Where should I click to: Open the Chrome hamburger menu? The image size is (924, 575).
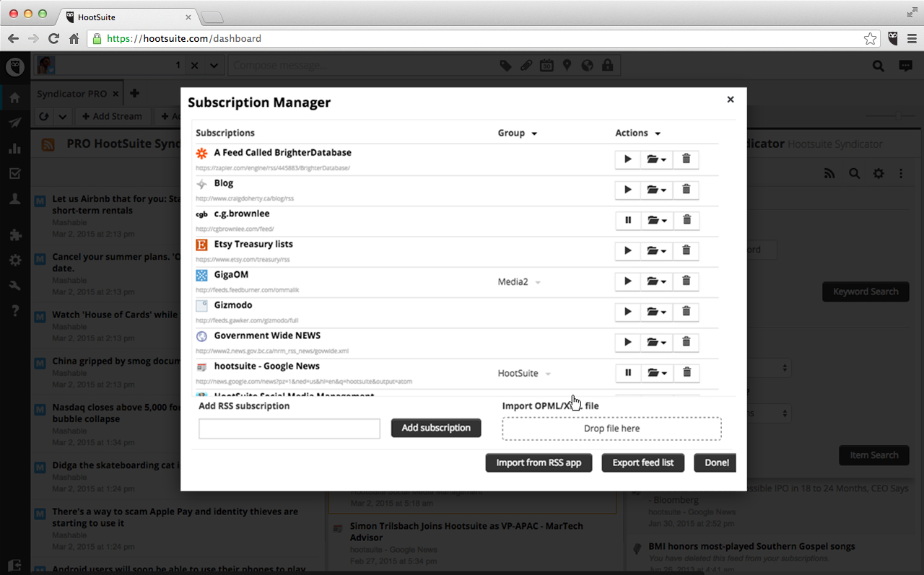pos(912,39)
